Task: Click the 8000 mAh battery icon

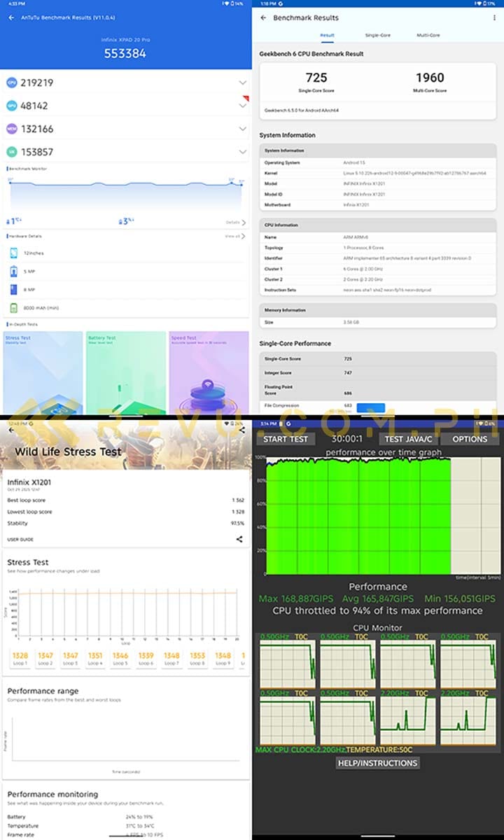Action: tap(13, 307)
